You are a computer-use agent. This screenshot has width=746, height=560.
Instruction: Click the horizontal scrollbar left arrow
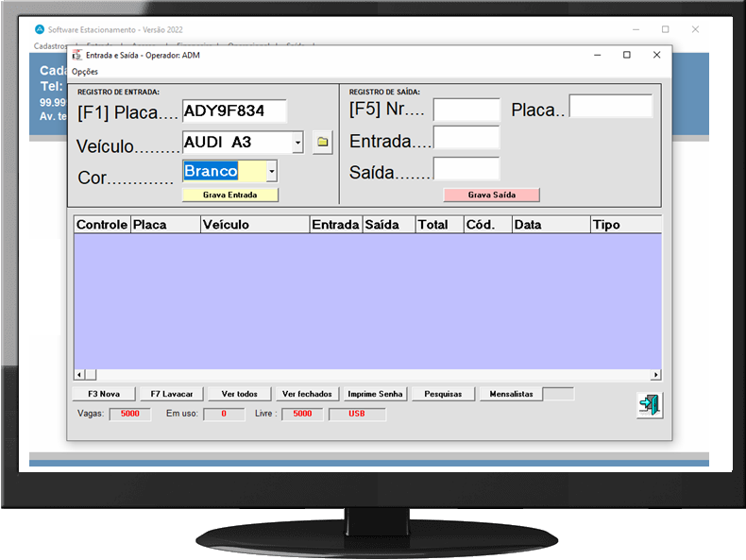click(x=79, y=375)
